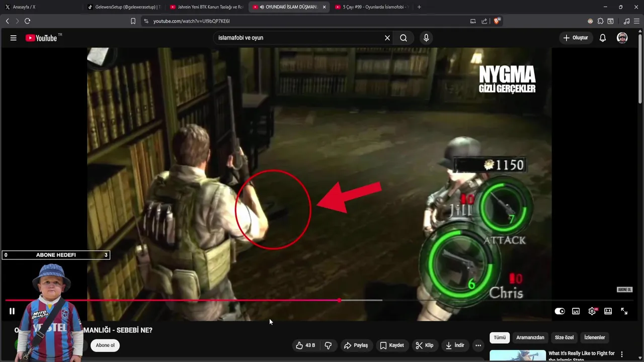Viewport: 644px width, 362px height.
Task: Share the video with Paylaş
Action: coord(356,345)
